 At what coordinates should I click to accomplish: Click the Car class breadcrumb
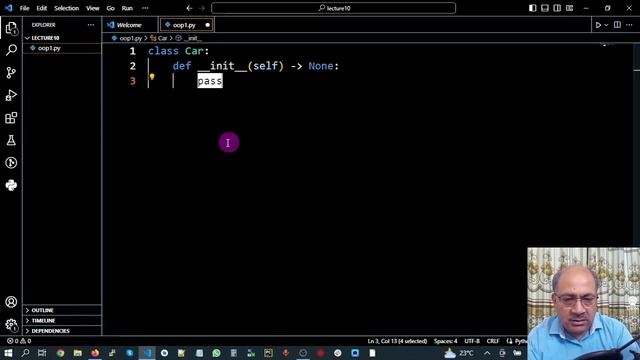162,38
